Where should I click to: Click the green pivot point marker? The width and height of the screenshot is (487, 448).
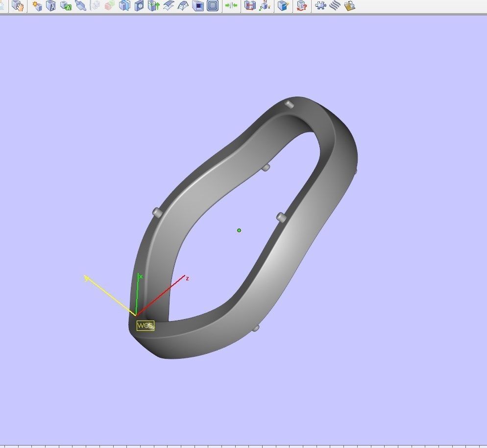click(239, 230)
